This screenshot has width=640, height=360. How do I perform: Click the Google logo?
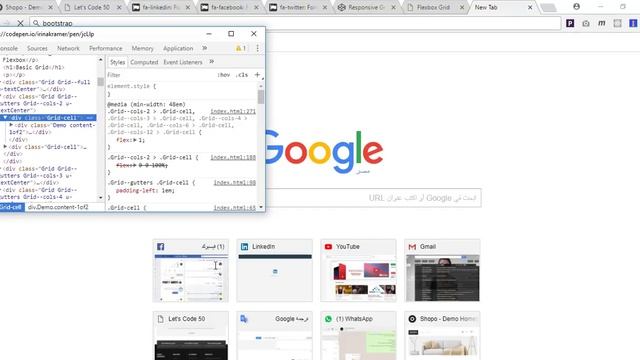324,152
